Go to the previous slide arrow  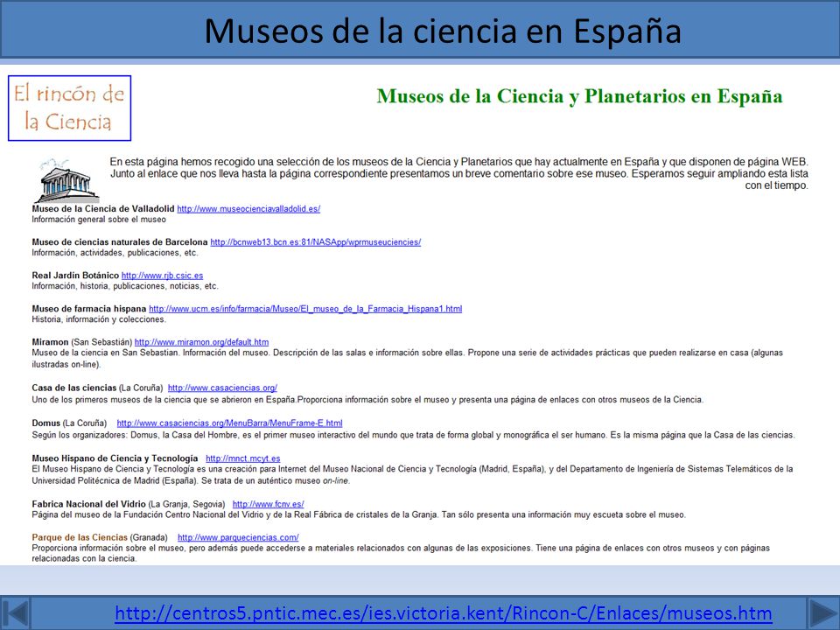16,612
